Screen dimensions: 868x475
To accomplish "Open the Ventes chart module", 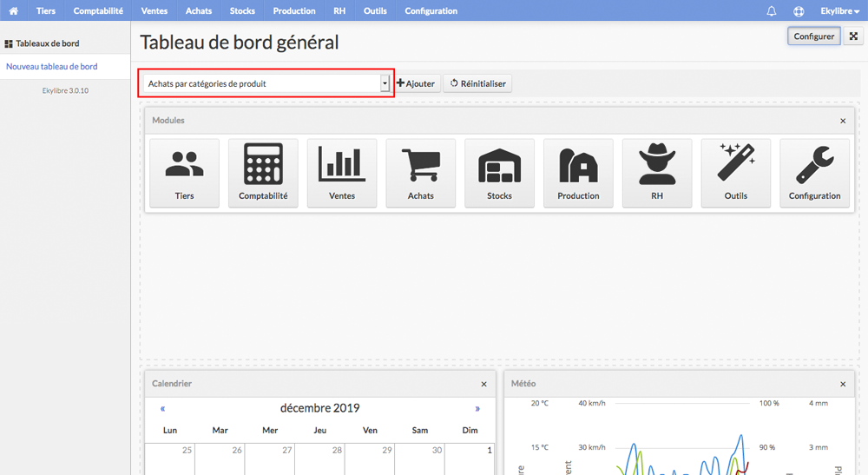I will pyautogui.click(x=341, y=174).
